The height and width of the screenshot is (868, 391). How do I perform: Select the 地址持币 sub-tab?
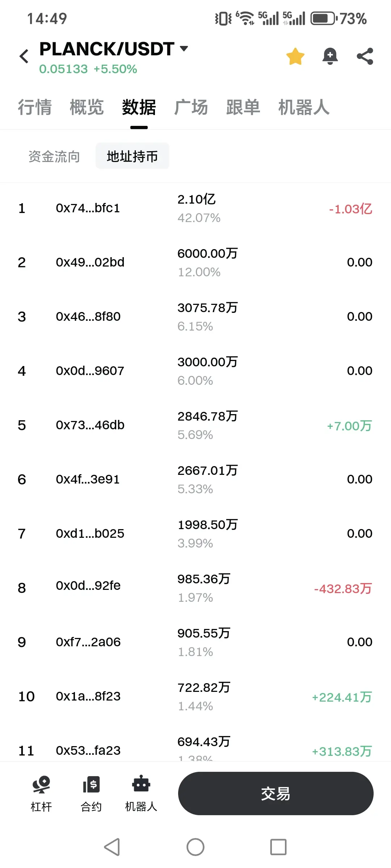[133, 157]
